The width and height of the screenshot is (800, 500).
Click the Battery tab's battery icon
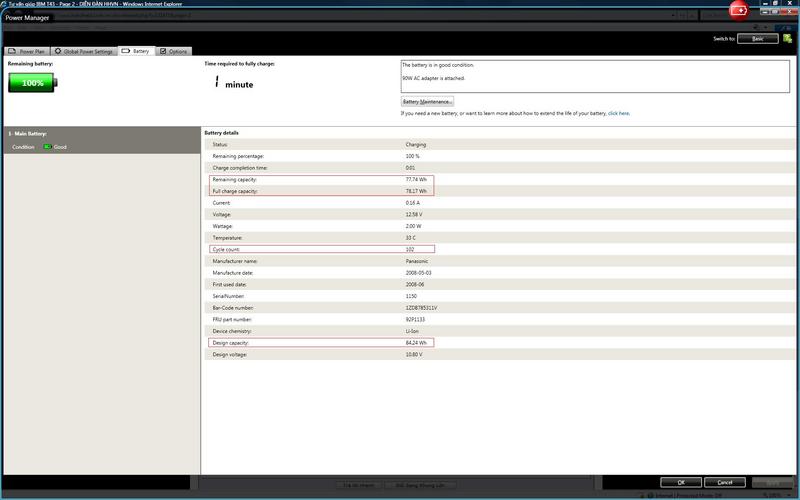point(126,51)
